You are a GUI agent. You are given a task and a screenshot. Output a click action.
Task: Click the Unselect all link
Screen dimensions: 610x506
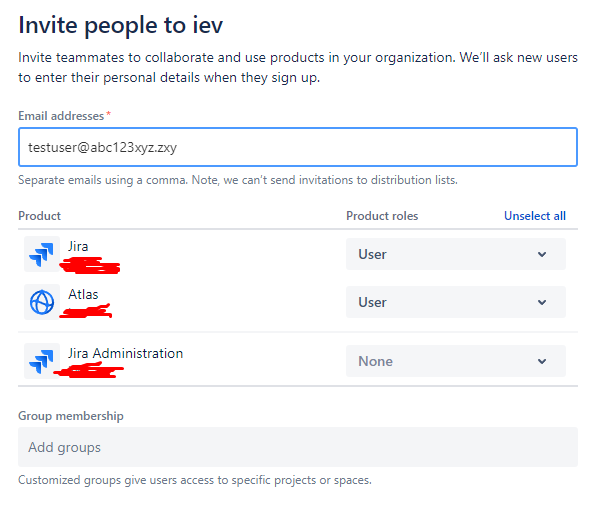pyautogui.click(x=535, y=216)
